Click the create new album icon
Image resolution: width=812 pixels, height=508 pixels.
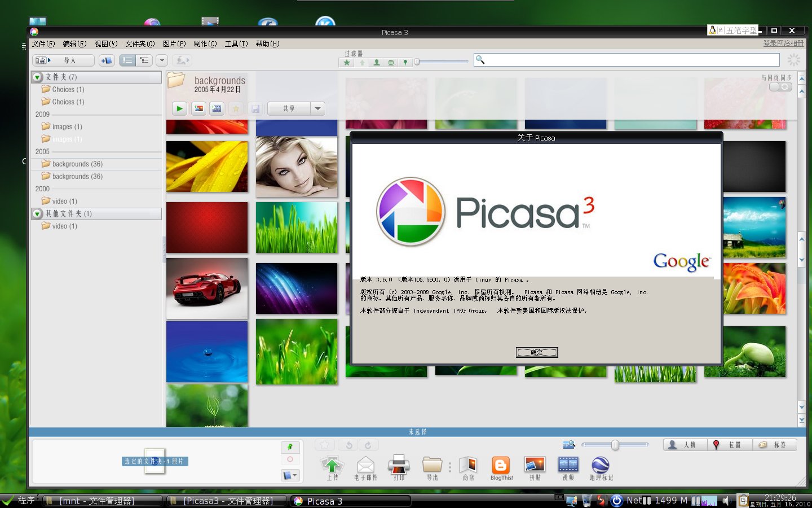pyautogui.click(x=107, y=60)
